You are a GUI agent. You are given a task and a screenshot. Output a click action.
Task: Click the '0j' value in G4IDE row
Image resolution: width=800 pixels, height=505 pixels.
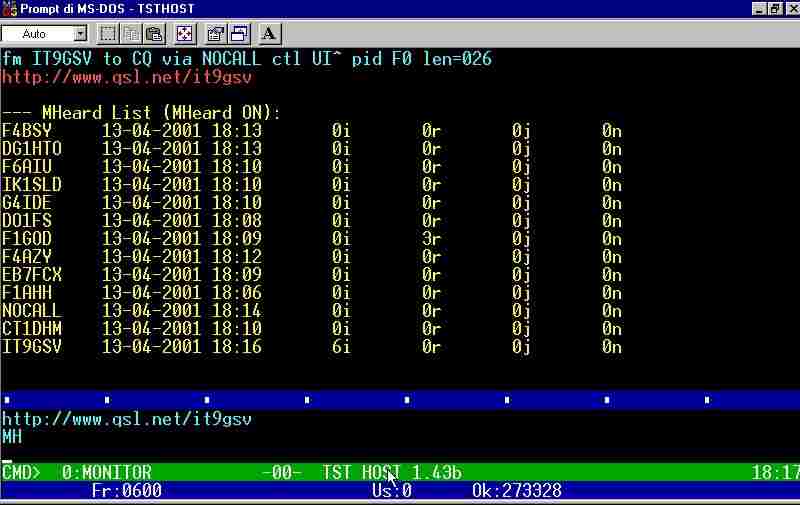tap(521, 203)
